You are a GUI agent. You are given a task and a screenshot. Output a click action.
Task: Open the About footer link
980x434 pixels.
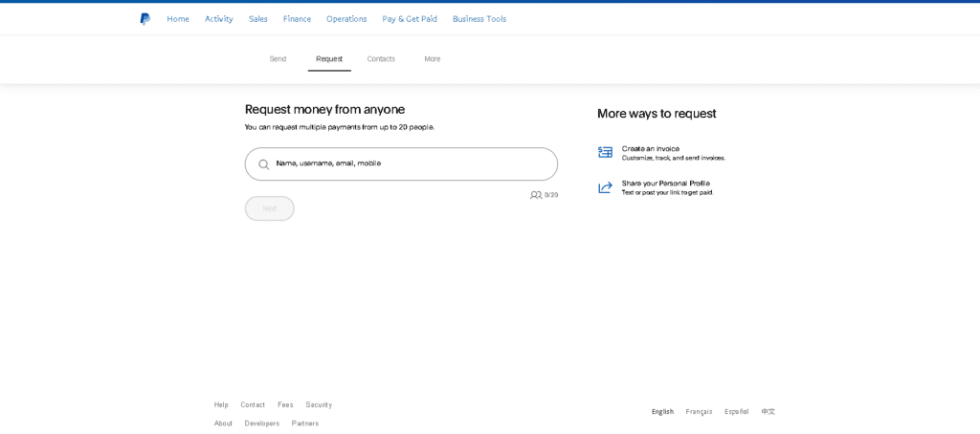(223, 423)
